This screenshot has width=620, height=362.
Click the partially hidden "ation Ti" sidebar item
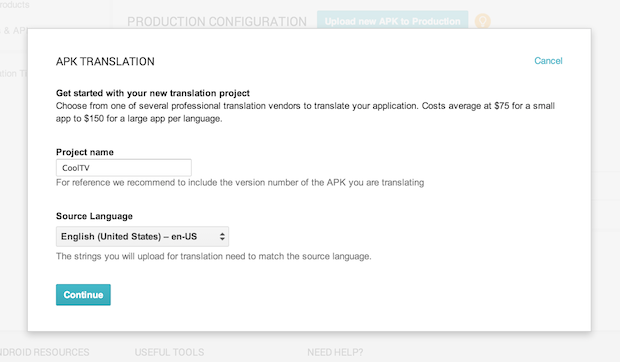[x=13, y=74]
